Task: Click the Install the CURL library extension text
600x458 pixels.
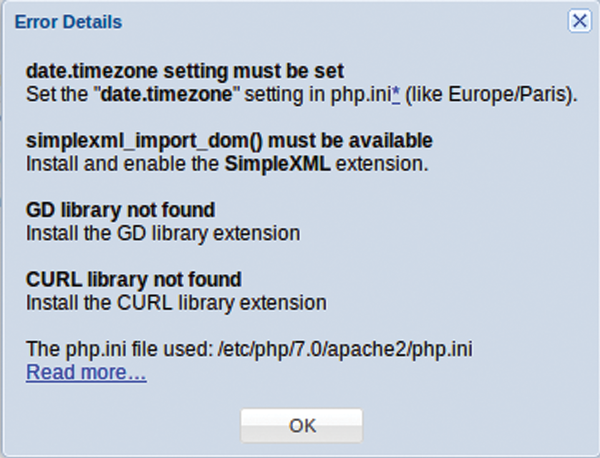Action: click(176, 302)
